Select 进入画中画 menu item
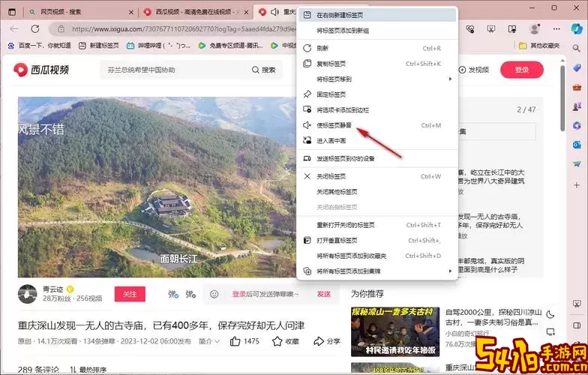Viewport: 588px width, 375px height. coord(377,141)
